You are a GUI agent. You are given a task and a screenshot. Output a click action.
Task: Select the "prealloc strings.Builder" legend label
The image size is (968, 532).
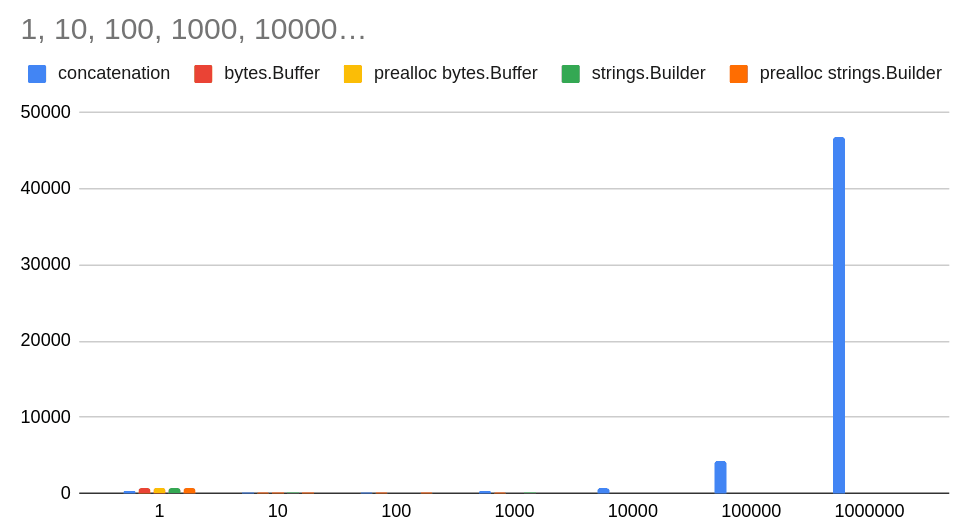pos(850,74)
